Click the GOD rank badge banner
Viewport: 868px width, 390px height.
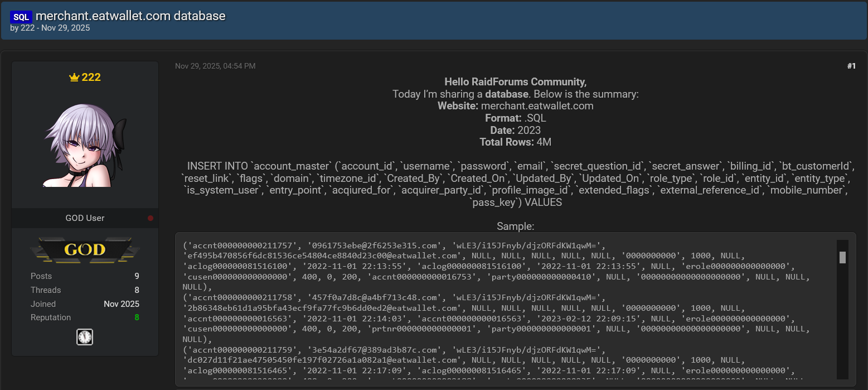click(85, 249)
